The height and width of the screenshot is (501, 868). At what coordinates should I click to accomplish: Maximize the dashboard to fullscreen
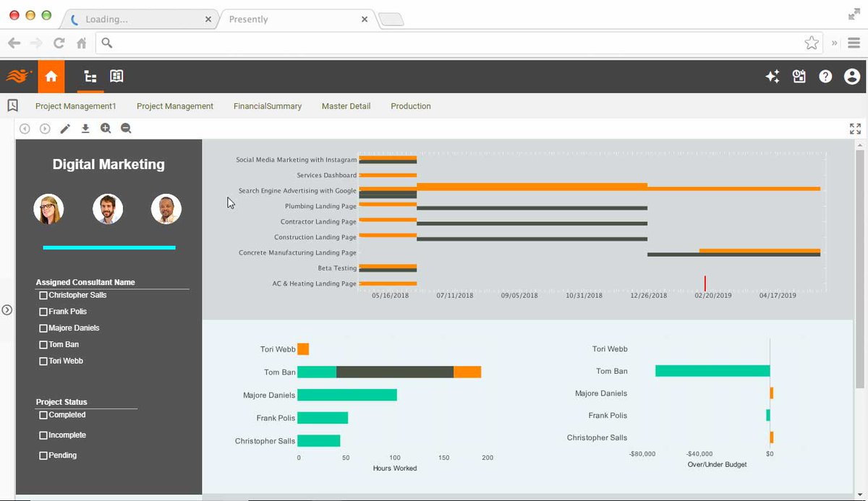point(854,128)
